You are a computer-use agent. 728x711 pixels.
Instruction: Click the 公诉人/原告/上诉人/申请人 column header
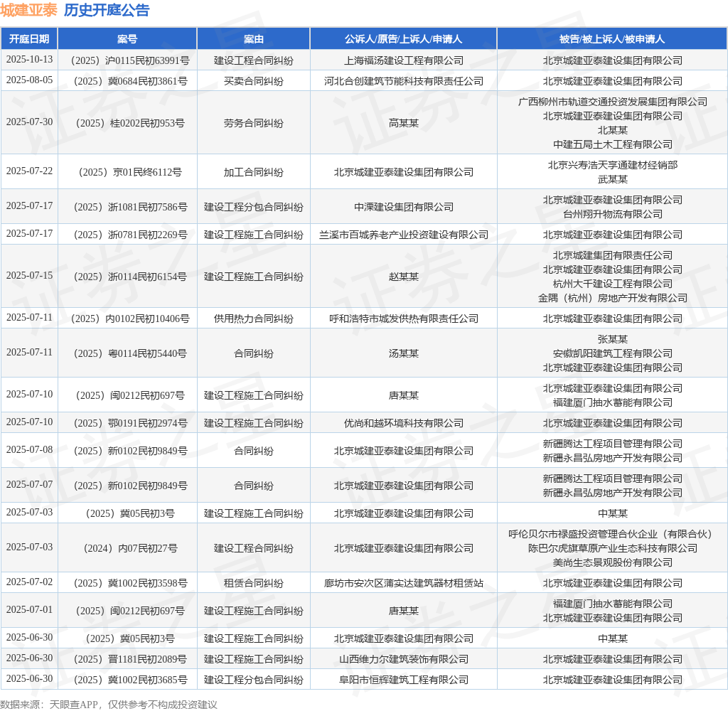click(404, 39)
